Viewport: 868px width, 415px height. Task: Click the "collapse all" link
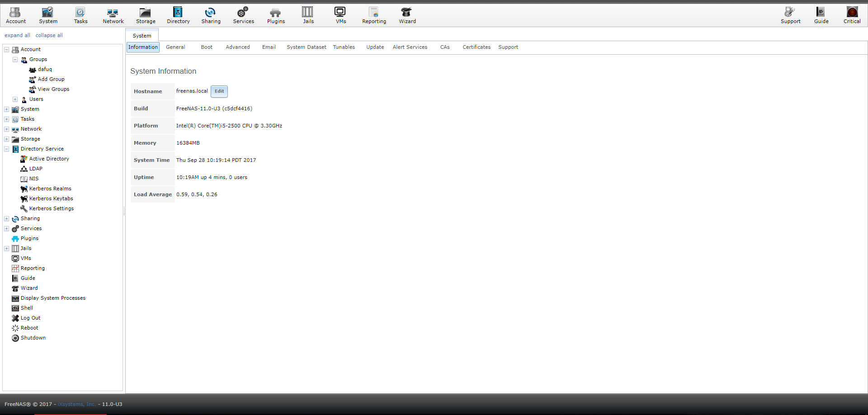click(49, 35)
